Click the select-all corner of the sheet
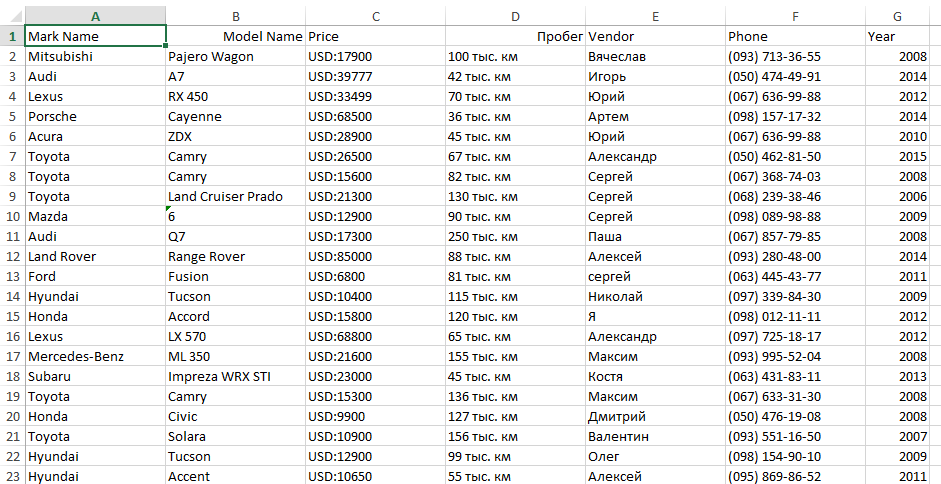This screenshot has width=941, height=484. click(11, 16)
